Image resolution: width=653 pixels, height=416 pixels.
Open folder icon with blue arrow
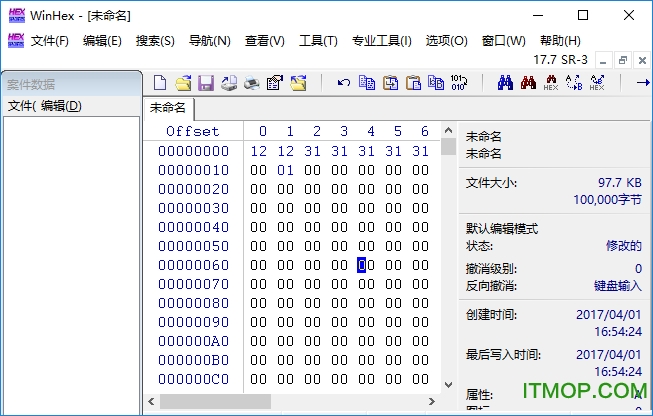(298, 83)
